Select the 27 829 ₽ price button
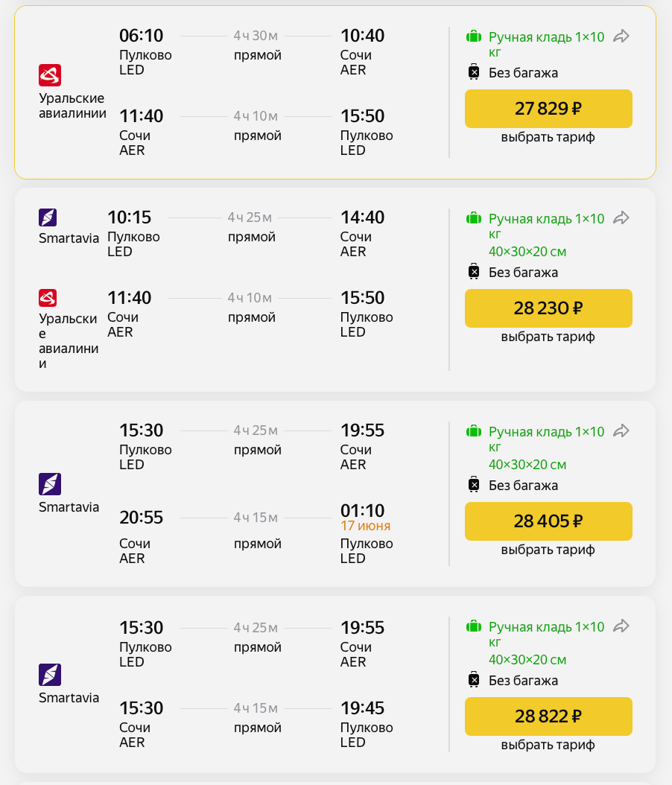This screenshot has height=785, width=672. (x=548, y=109)
